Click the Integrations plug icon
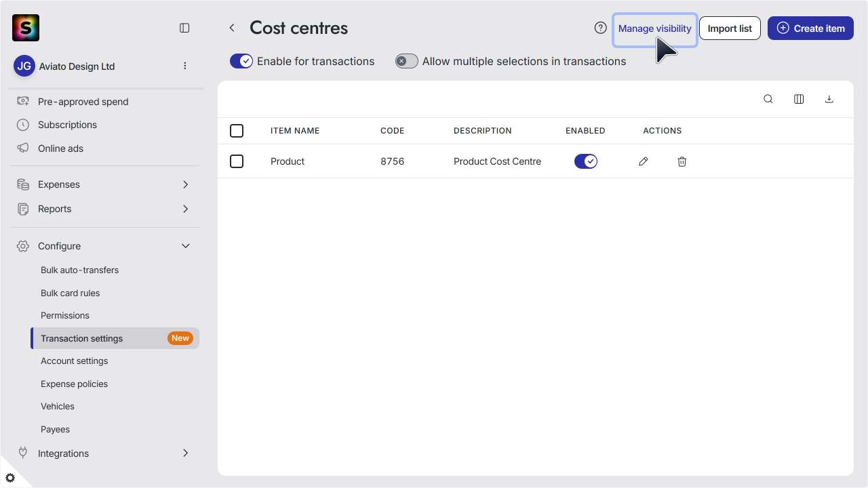 [x=23, y=453]
